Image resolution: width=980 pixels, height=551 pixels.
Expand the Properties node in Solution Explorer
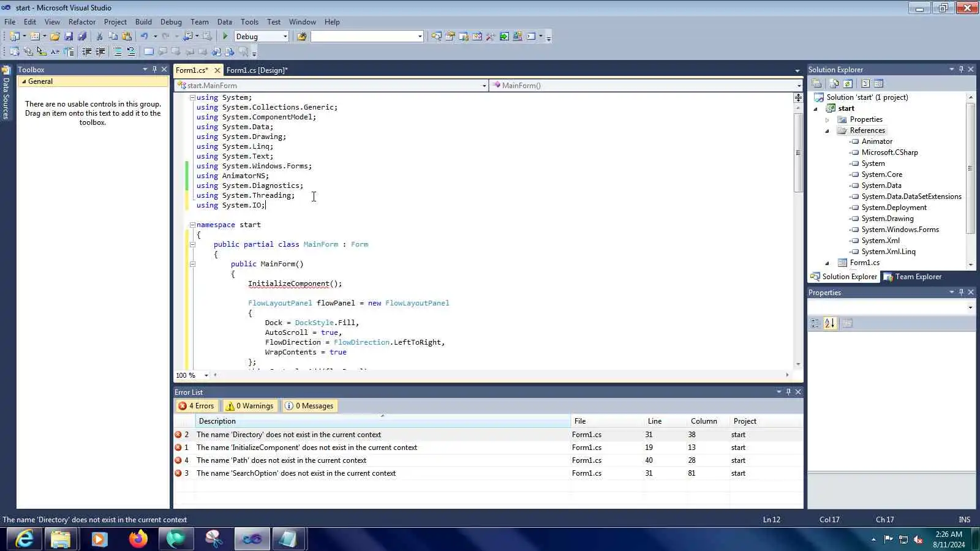[x=827, y=120]
